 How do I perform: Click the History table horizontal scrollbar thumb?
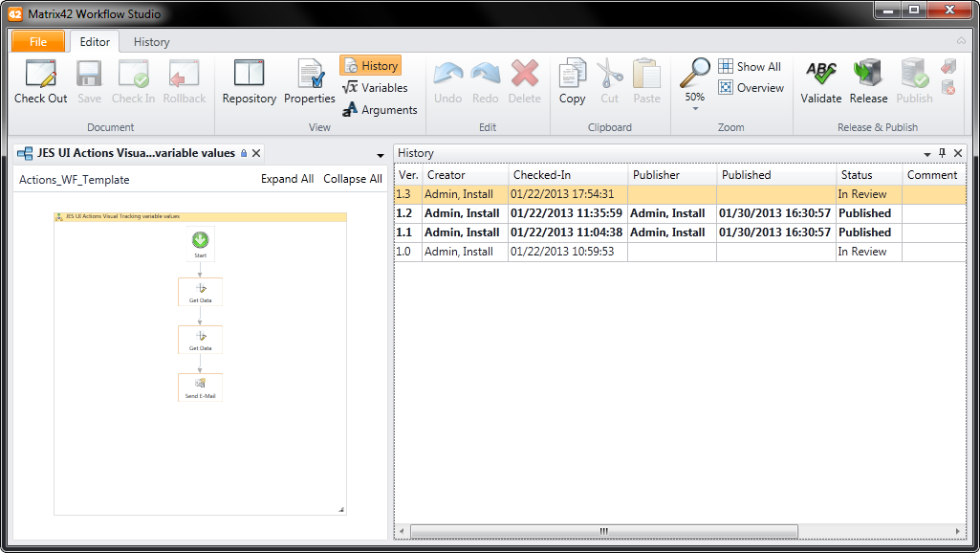(603, 531)
